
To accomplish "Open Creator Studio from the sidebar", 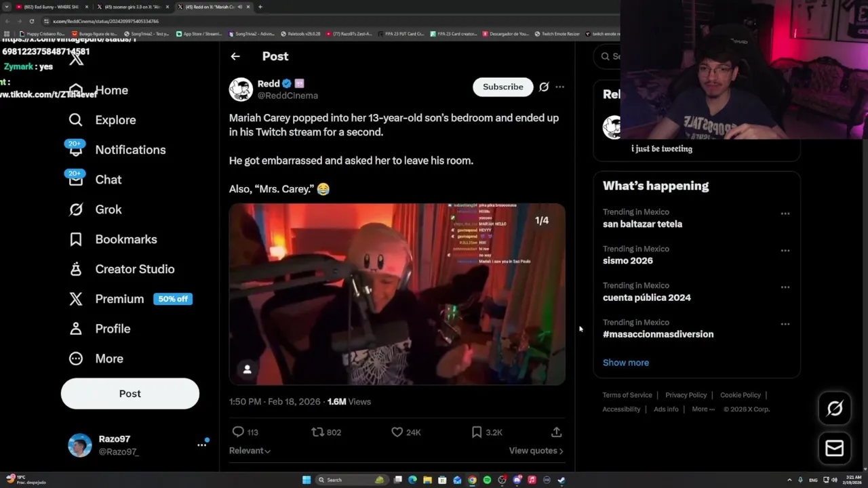I will pyautogui.click(x=121, y=269).
